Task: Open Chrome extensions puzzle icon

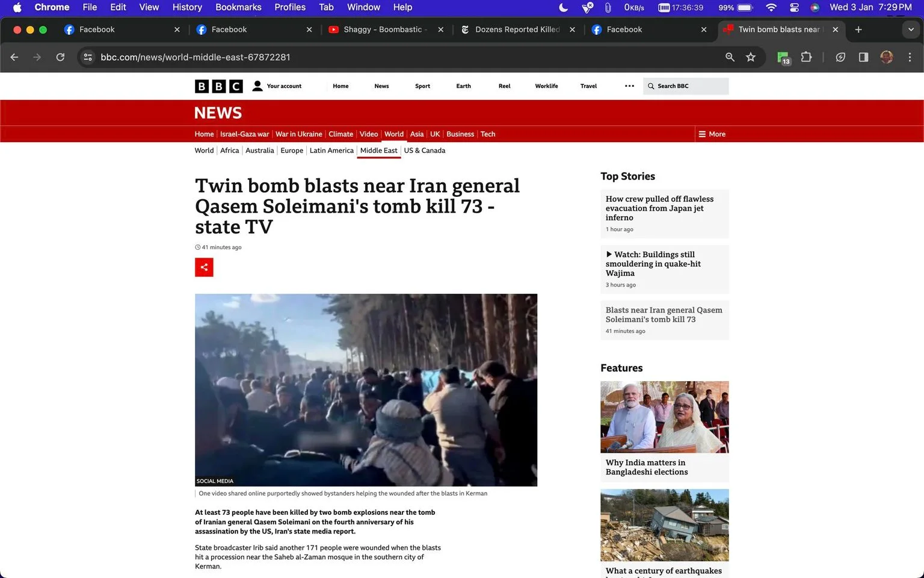Action: (x=806, y=57)
